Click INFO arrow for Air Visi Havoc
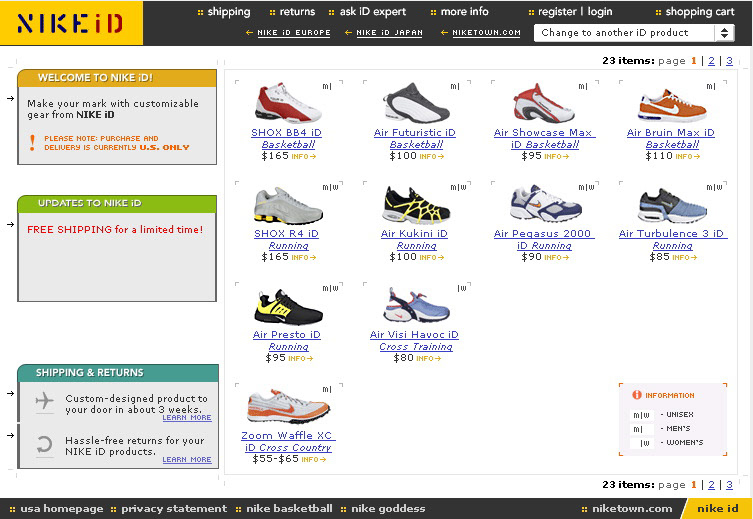Image resolution: width=753 pixels, height=519 pixels. [428, 359]
